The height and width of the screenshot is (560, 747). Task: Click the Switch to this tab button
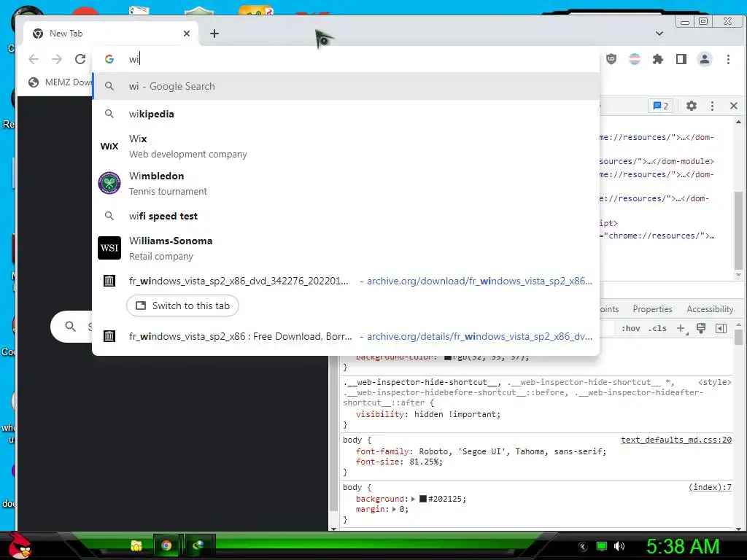tap(182, 306)
